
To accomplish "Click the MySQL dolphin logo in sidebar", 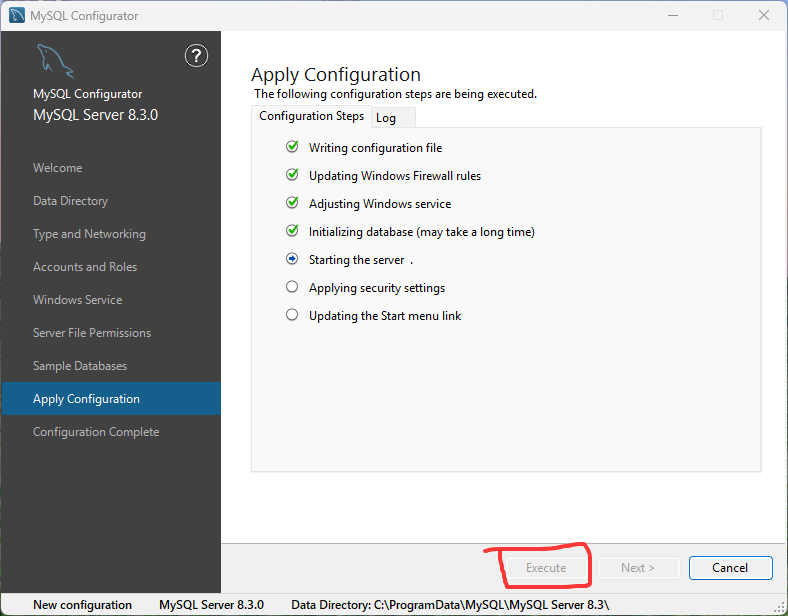I will pyautogui.click(x=55, y=61).
